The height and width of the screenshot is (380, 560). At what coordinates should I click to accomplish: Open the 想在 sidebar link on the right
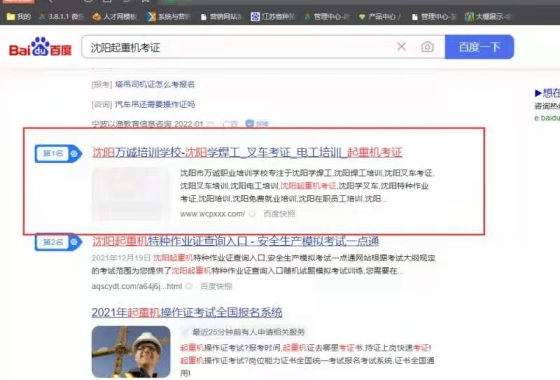tap(547, 93)
